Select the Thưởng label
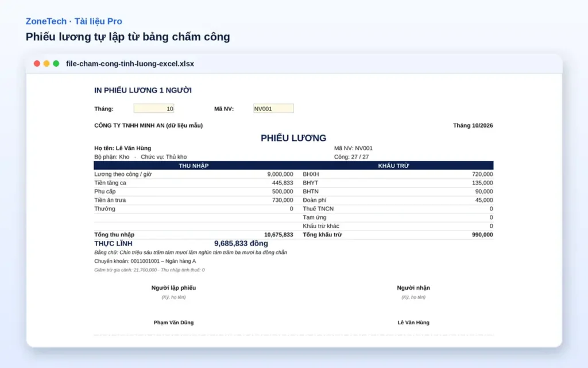This screenshot has height=368, width=588. point(105,209)
